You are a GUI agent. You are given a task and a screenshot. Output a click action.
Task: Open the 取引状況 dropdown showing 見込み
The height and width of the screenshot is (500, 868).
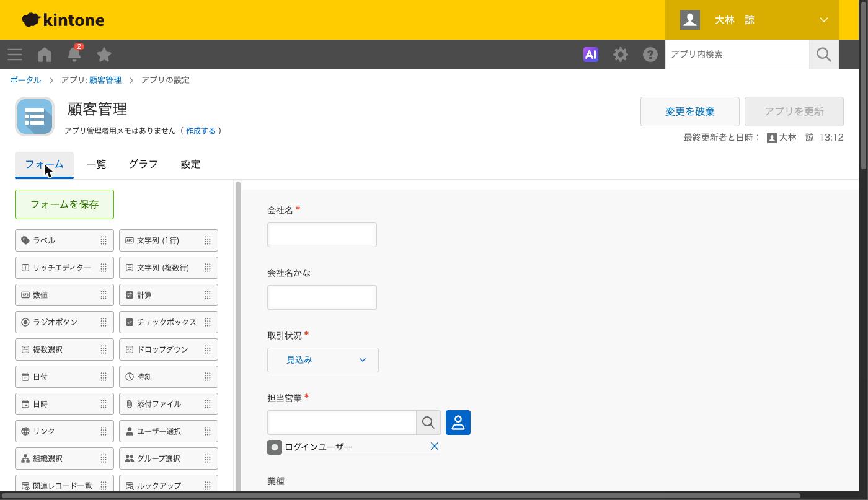[323, 360]
